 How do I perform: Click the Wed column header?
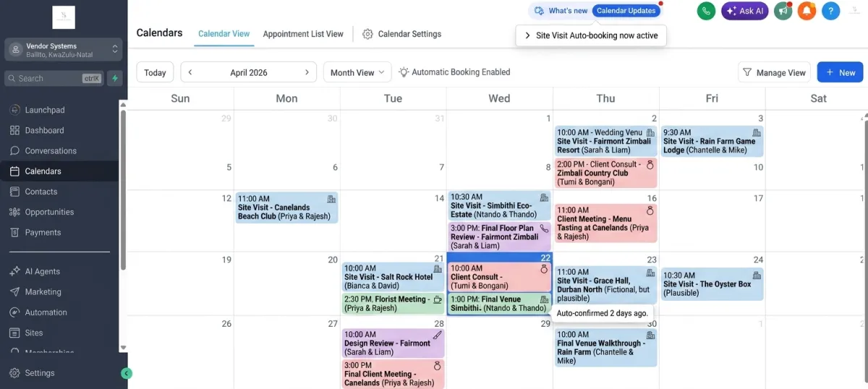[x=499, y=98]
